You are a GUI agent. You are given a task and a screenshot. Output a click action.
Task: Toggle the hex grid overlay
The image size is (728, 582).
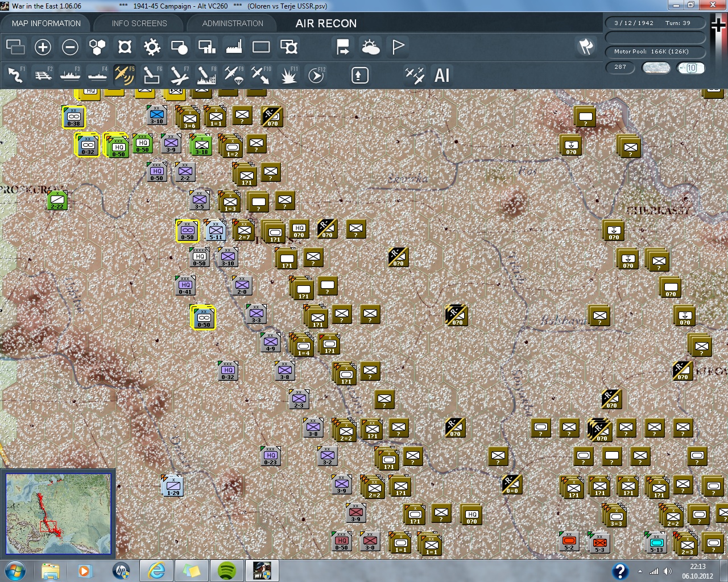(97, 47)
